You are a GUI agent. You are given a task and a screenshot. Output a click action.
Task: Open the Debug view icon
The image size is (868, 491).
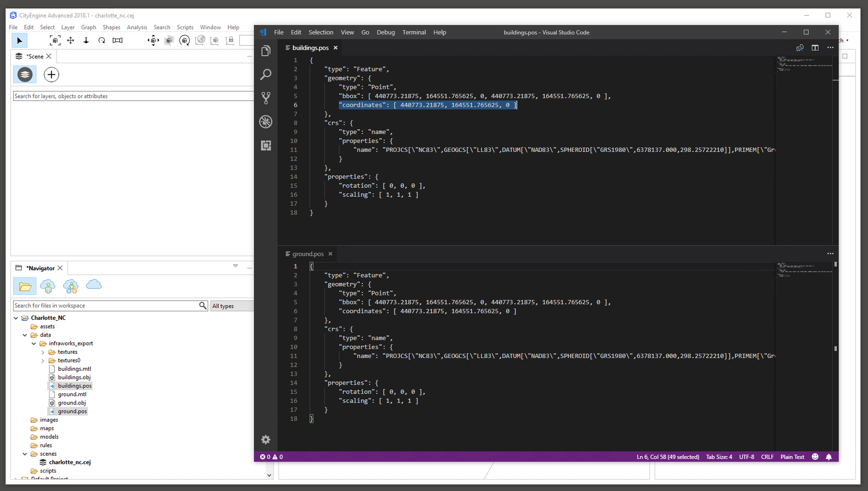pos(266,121)
